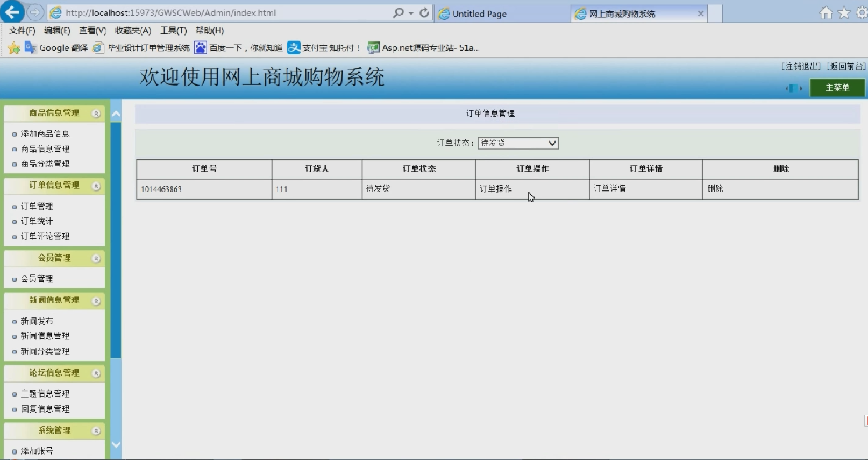This screenshot has height=460, width=868.
Task: Click 订单操作 link for order 1014463863
Action: (495, 189)
